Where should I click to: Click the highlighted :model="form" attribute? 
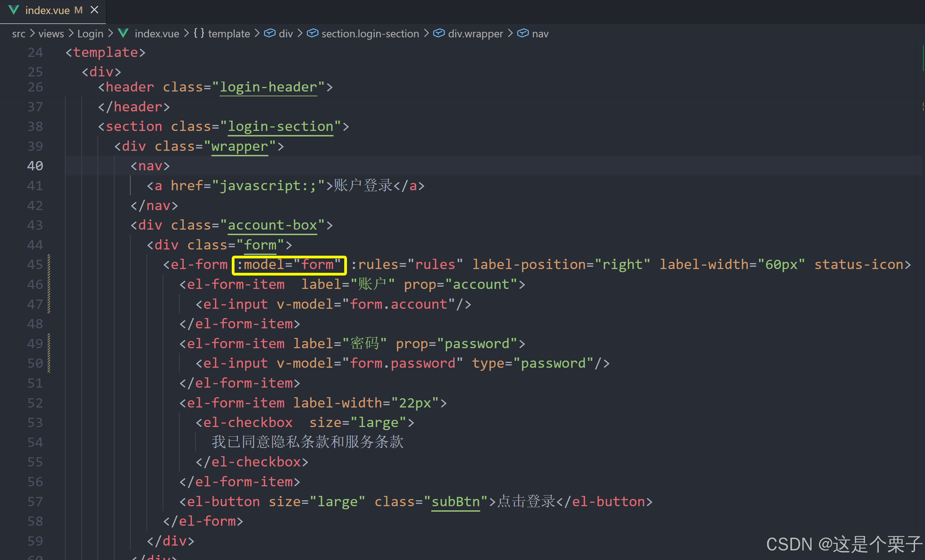[x=289, y=265]
